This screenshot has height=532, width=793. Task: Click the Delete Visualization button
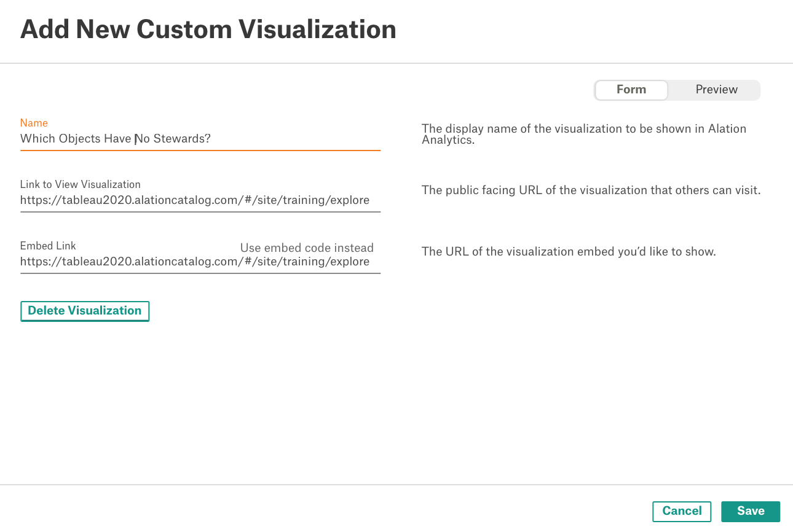pos(85,311)
